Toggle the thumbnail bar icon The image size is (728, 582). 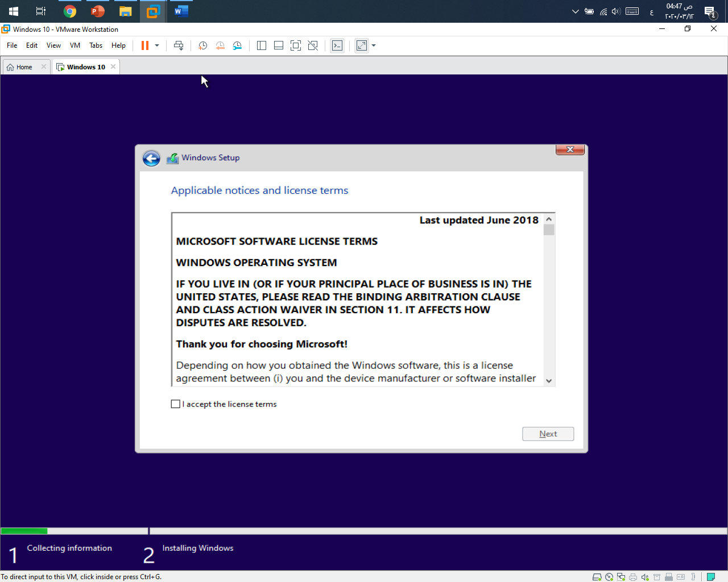pyautogui.click(x=279, y=45)
